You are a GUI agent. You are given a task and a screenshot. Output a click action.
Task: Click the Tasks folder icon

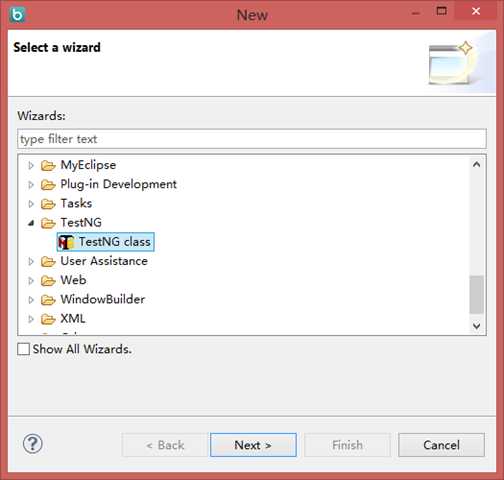(x=48, y=204)
